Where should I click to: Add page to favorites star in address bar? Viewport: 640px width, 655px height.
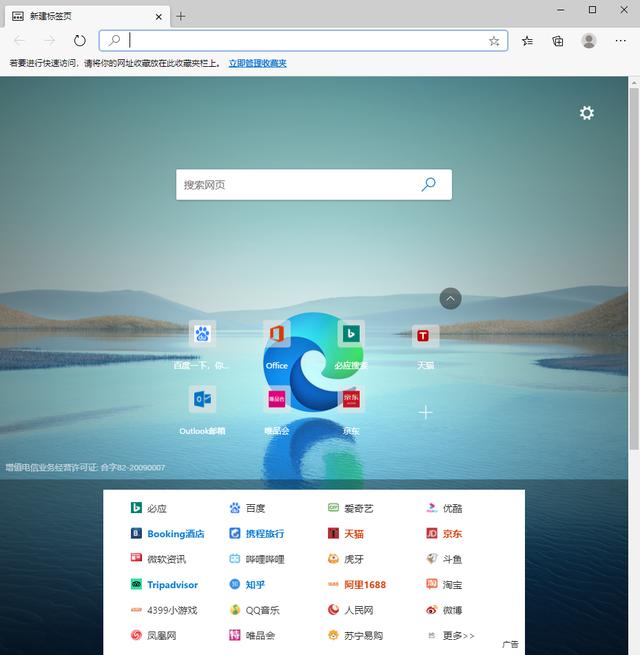click(494, 41)
